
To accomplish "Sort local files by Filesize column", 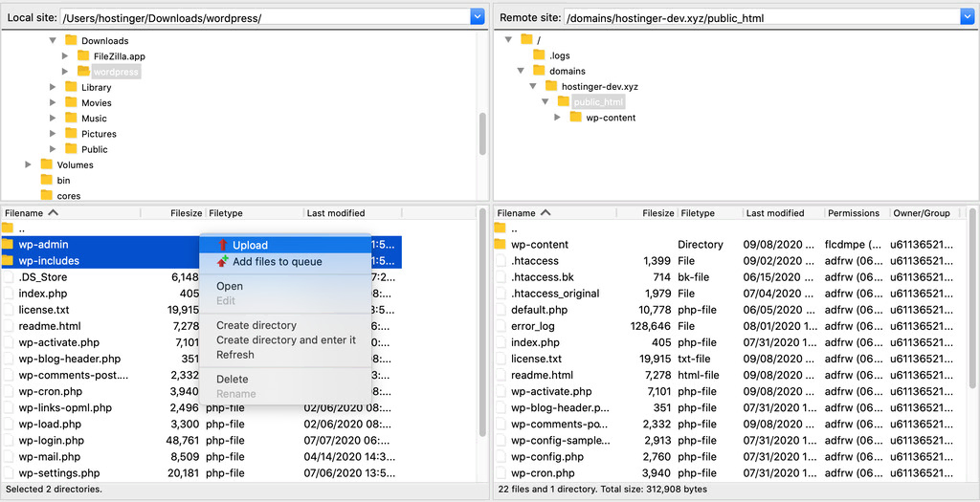I will point(186,213).
